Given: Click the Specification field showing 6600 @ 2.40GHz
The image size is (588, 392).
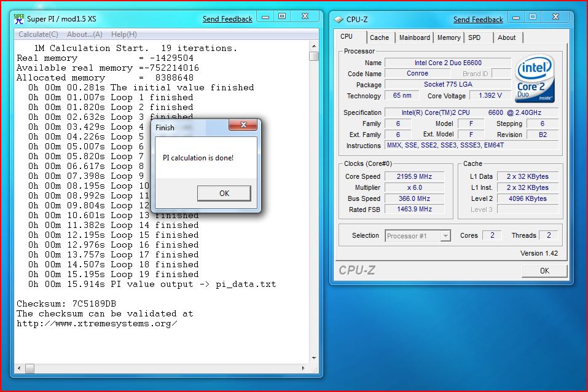Looking at the screenshot, I should (x=472, y=112).
